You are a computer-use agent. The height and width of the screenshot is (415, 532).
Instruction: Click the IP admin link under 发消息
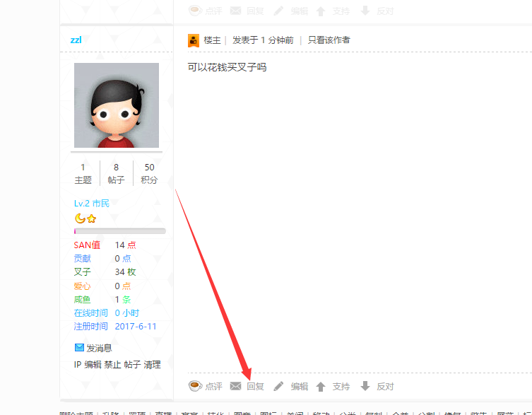pos(78,365)
